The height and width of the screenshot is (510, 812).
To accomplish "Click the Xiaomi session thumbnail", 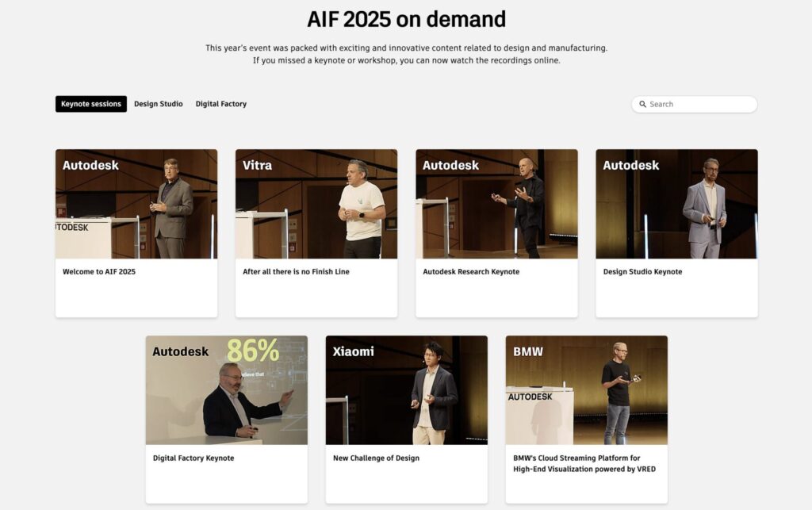I will coord(406,390).
